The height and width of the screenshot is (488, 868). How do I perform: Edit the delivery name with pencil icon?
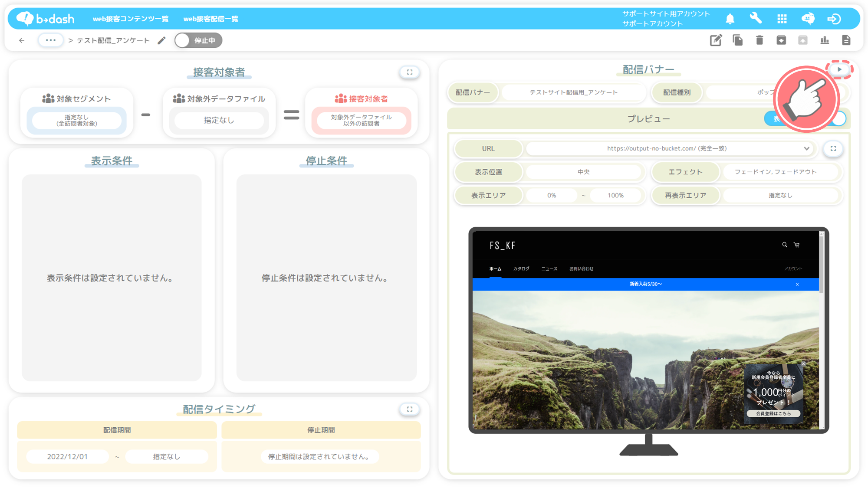click(161, 40)
